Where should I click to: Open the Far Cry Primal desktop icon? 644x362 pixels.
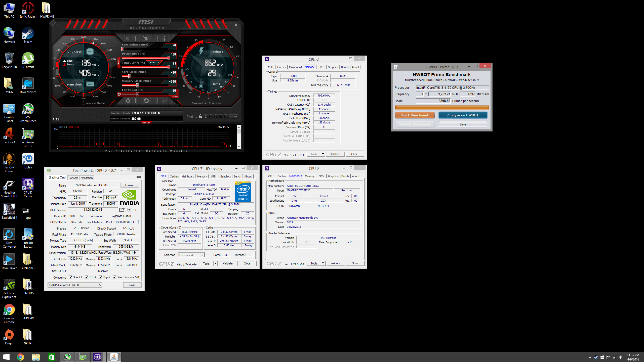(9, 163)
